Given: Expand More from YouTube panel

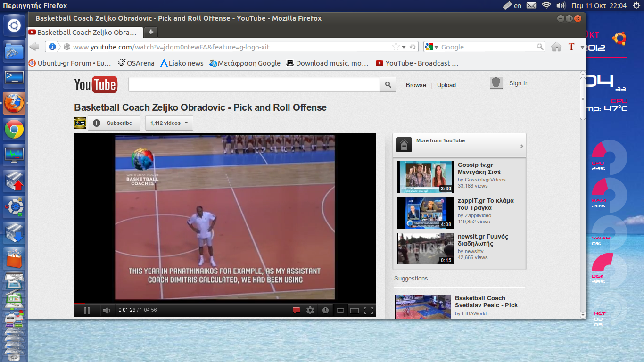Looking at the screenshot, I should pyautogui.click(x=521, y=146).
